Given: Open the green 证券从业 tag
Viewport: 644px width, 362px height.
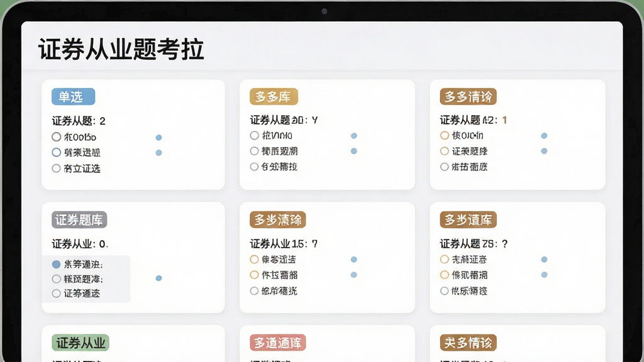Looking at the screenshot, I should (80, 343).
